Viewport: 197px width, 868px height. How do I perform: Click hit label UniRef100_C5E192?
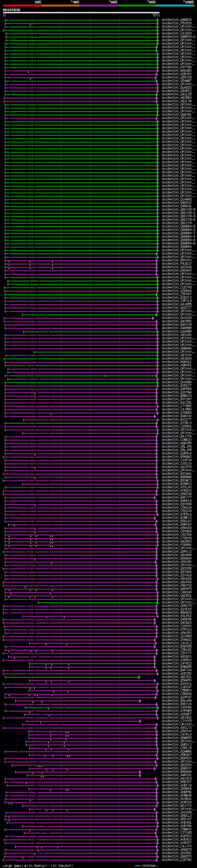(x=177, y=650)
